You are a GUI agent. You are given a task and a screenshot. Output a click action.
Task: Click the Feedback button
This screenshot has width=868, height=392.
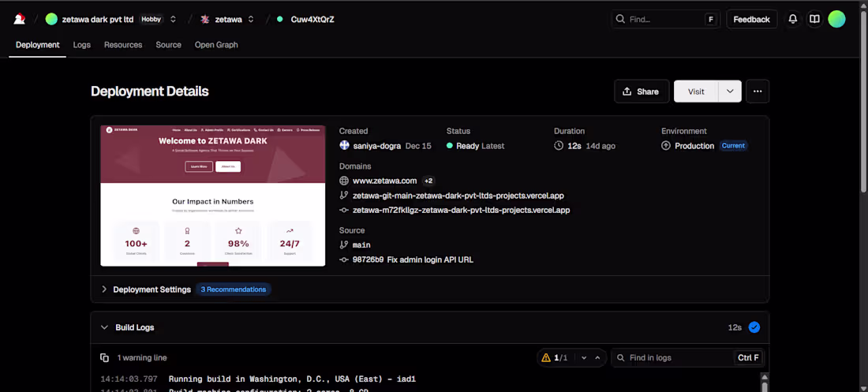[751, 19]
